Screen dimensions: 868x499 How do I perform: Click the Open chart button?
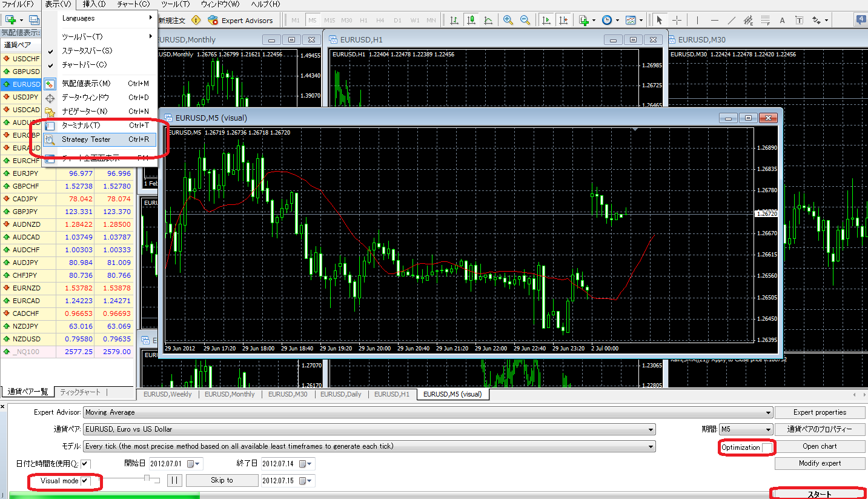820,446
